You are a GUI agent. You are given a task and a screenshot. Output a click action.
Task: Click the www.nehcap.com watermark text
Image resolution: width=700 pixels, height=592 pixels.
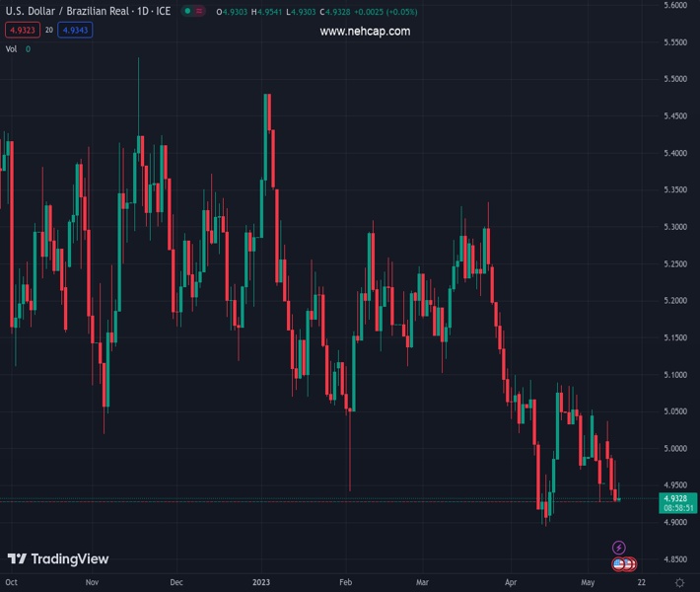pos(365,31)
